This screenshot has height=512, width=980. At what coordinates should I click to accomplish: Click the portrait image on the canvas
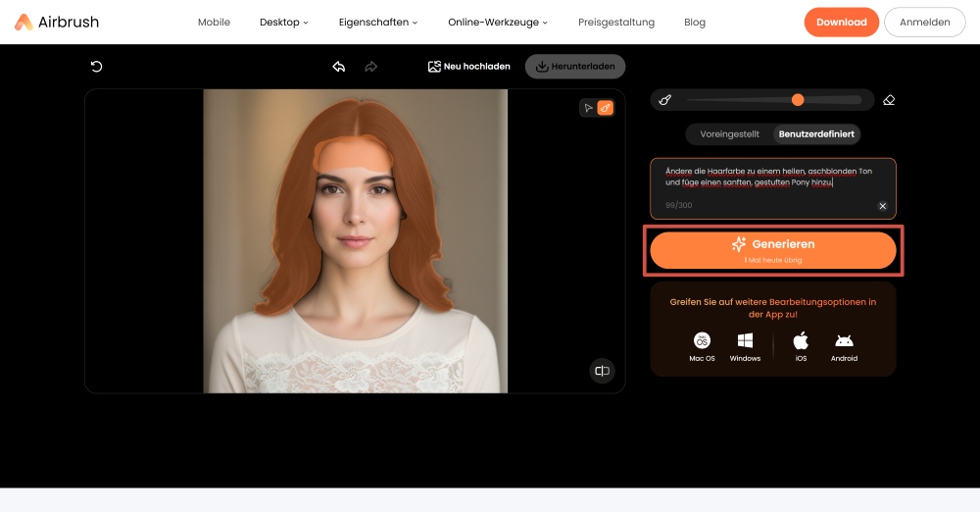(355, 241)
